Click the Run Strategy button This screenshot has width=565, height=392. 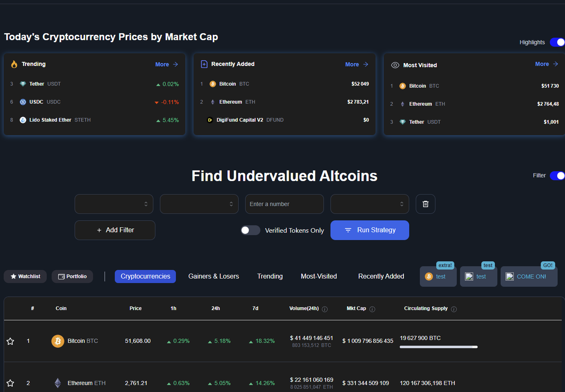coord(370,230)
